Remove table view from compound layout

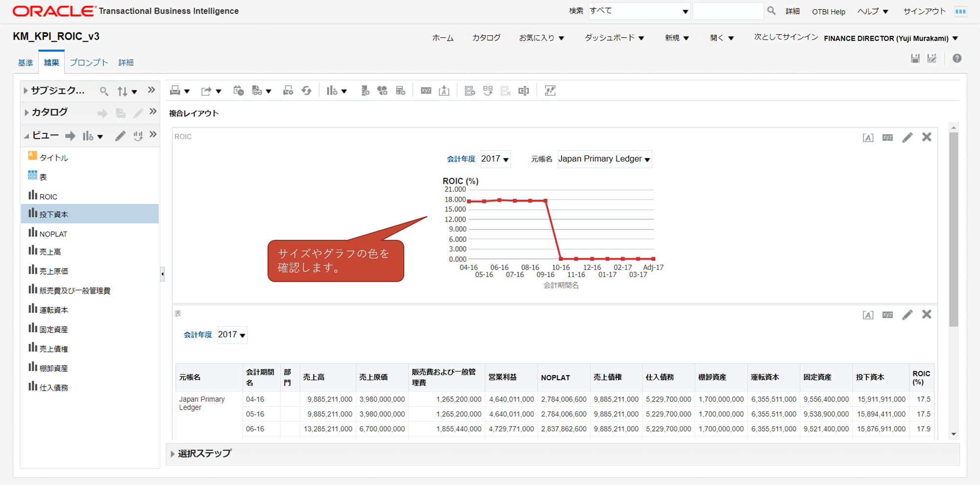coord(927,314)
